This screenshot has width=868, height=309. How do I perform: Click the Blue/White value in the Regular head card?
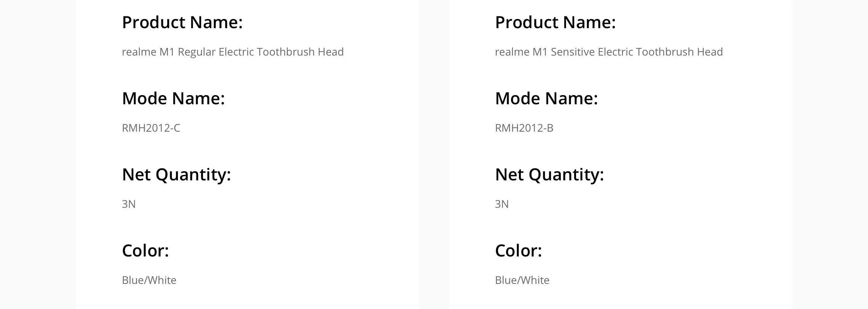149,280
